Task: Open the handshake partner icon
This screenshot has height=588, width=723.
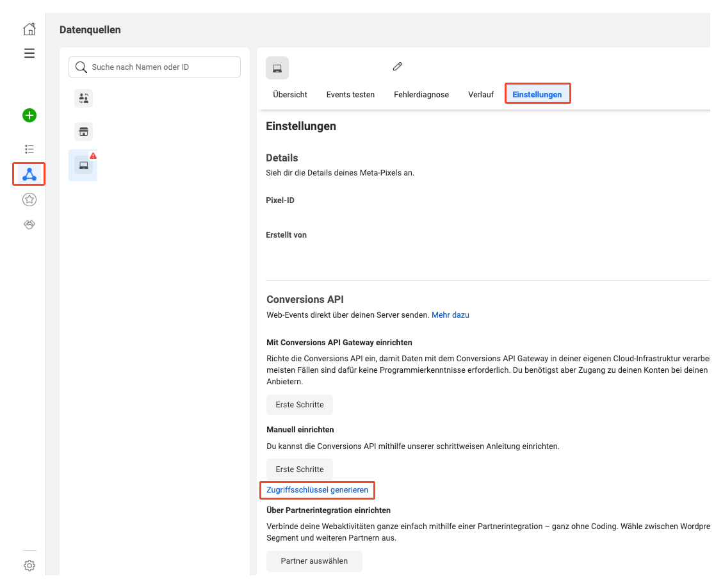Action: 29,225
